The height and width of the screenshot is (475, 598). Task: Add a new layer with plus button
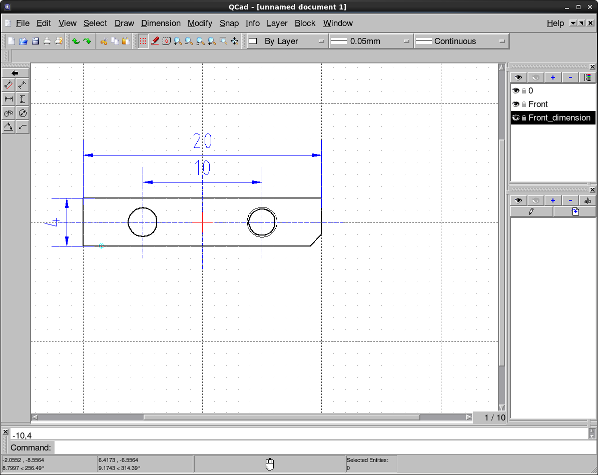pyautogui.click(x=553, y=78)
